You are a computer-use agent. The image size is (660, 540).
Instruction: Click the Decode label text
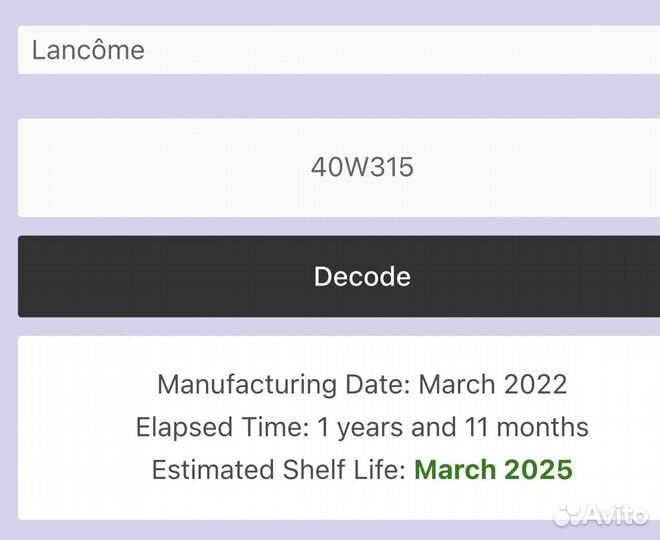point(362,277)
